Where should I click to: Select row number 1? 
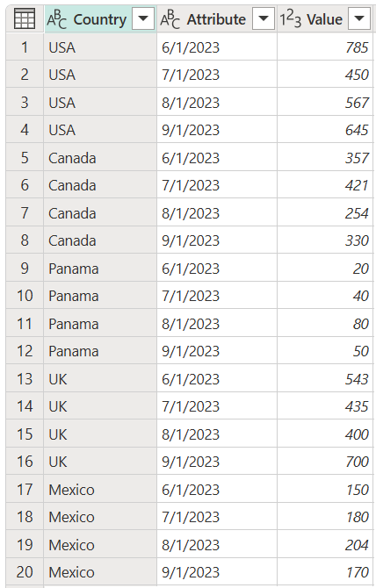25,47
